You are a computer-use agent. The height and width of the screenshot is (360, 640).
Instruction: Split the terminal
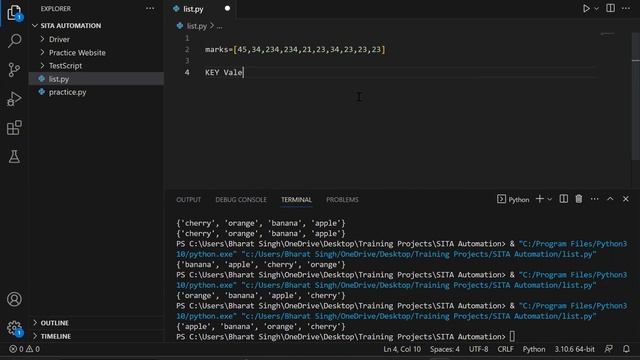tap(563, 199)
